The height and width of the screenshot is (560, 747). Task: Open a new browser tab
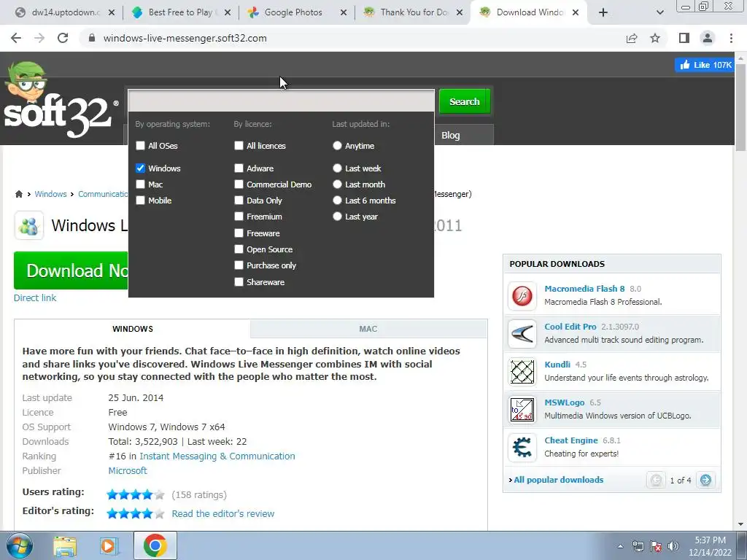(603, 12)
